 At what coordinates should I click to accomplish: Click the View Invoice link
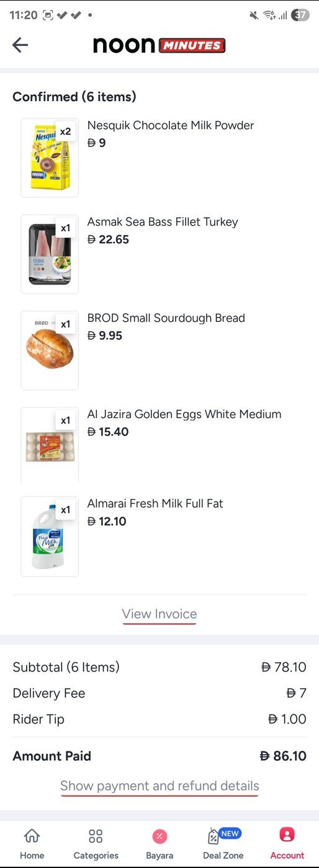point(159,614)
